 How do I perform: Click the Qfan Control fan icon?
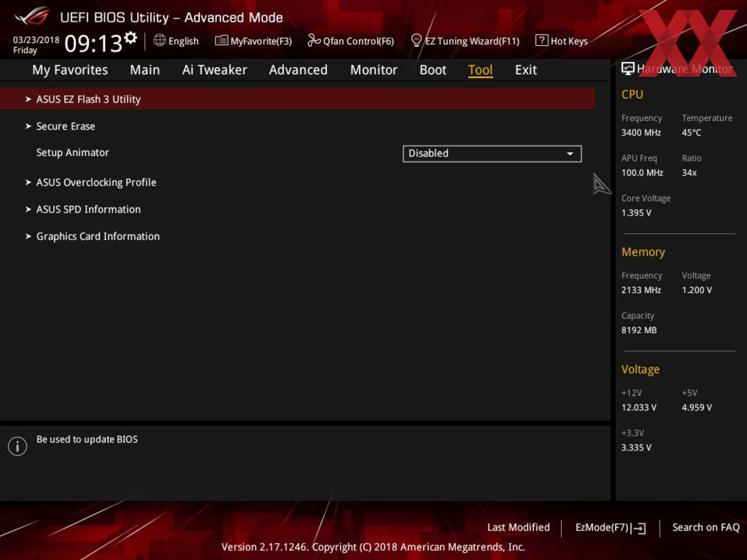(x=314, y=40)
